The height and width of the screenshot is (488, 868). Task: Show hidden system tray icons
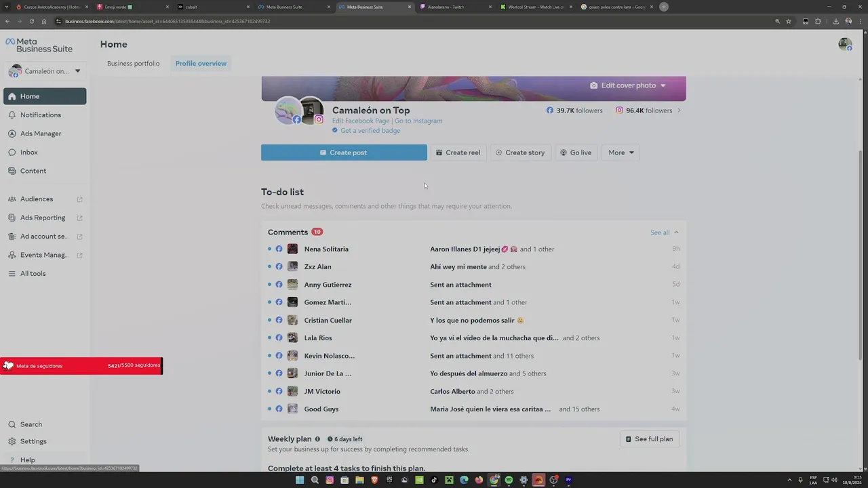point(789,480)
